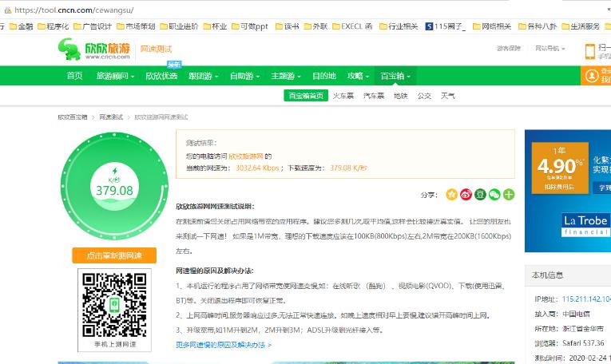Select the 百宝箱首页 tab
The width and height of the screenshot is (611, 364).
[306, 96]
